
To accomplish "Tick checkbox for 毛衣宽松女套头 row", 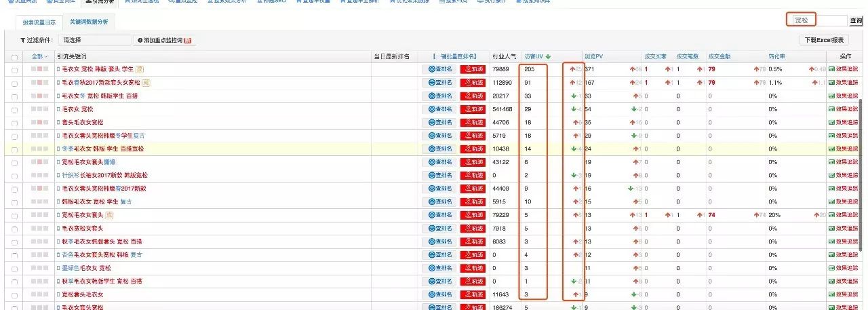I will click(15, 228).
